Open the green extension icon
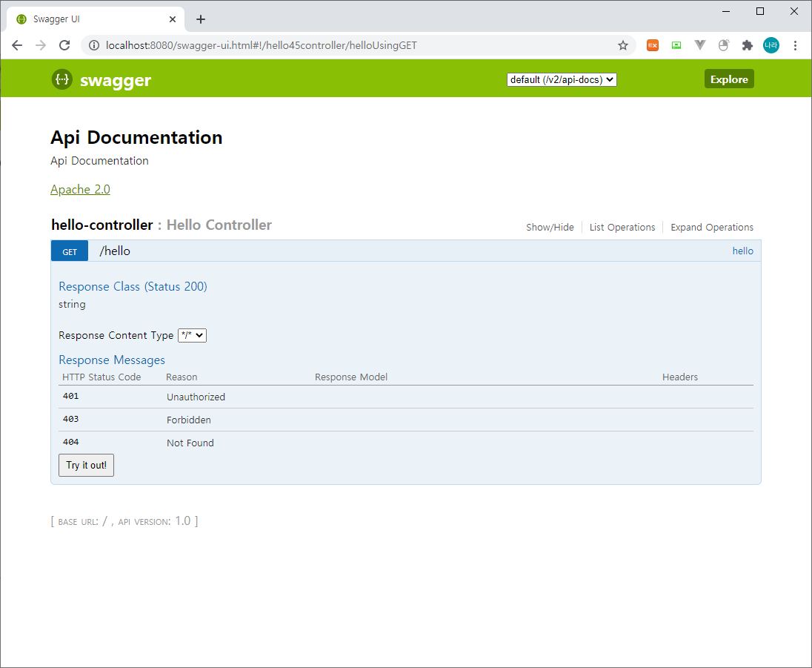The width and height of the screenshot is (812, 668). tap(676, 46)
